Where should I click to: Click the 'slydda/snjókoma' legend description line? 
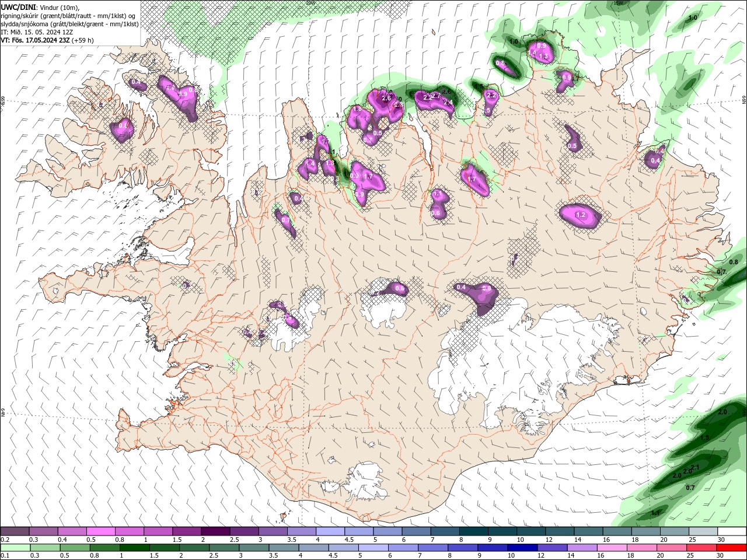point(70,24)
